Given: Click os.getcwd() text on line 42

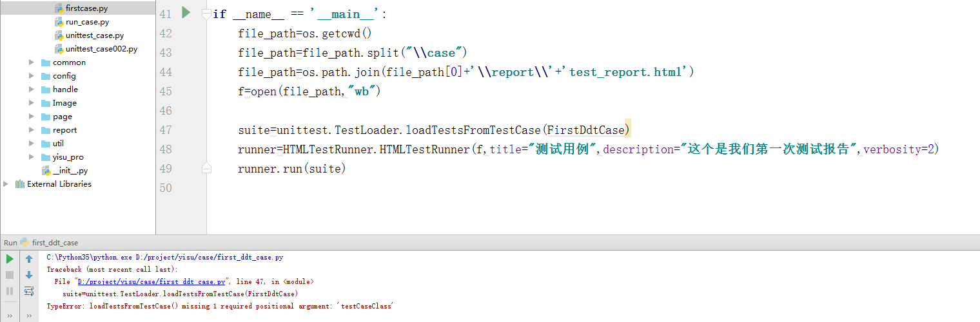Looking at the screenshot, I should [x=338, y=33].
